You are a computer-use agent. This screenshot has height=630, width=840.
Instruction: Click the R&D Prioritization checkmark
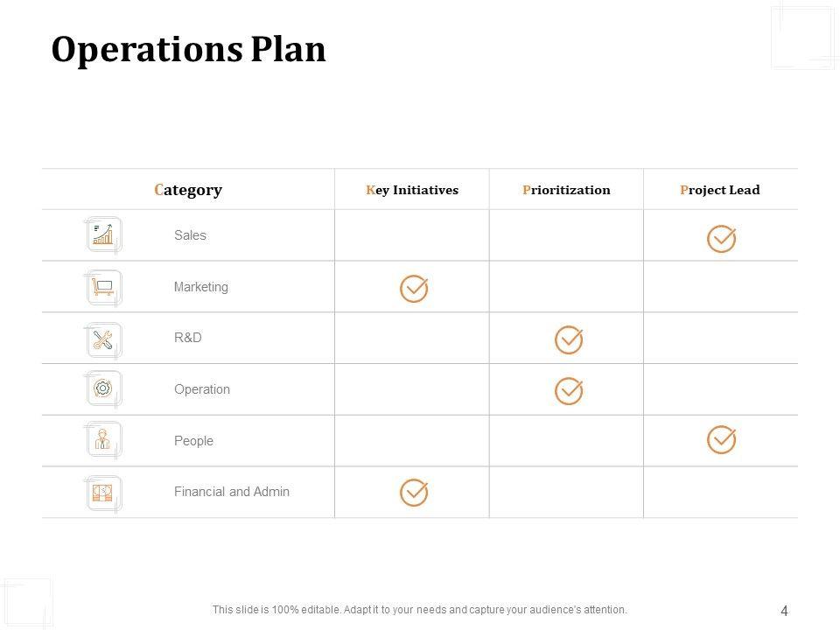569,339
